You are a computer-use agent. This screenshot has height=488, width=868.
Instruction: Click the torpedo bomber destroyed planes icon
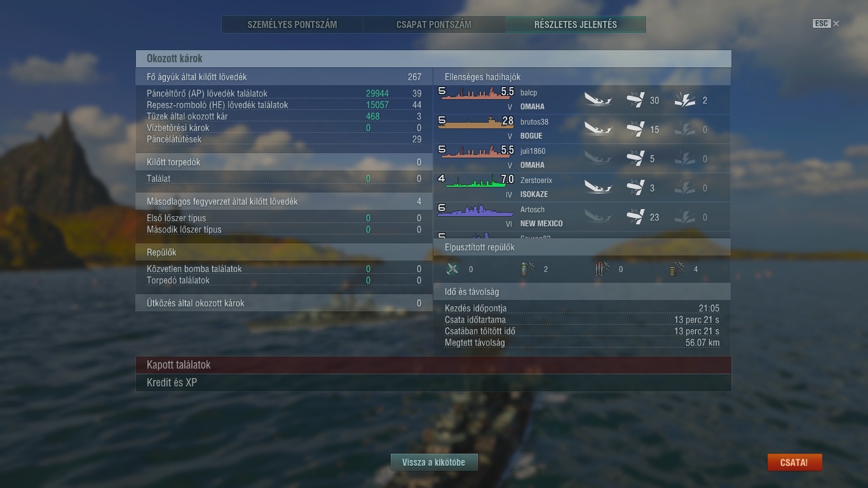(602, 269)
